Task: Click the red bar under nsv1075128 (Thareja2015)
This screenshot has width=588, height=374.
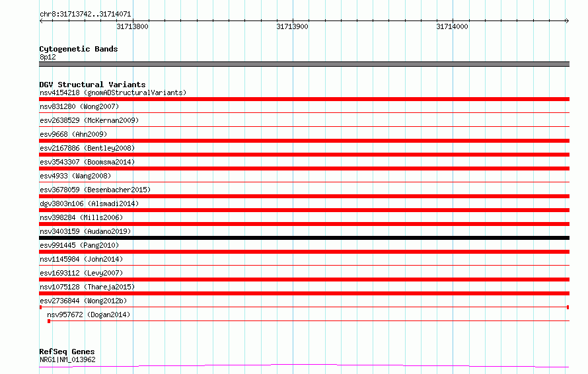Action: point(304,293)
